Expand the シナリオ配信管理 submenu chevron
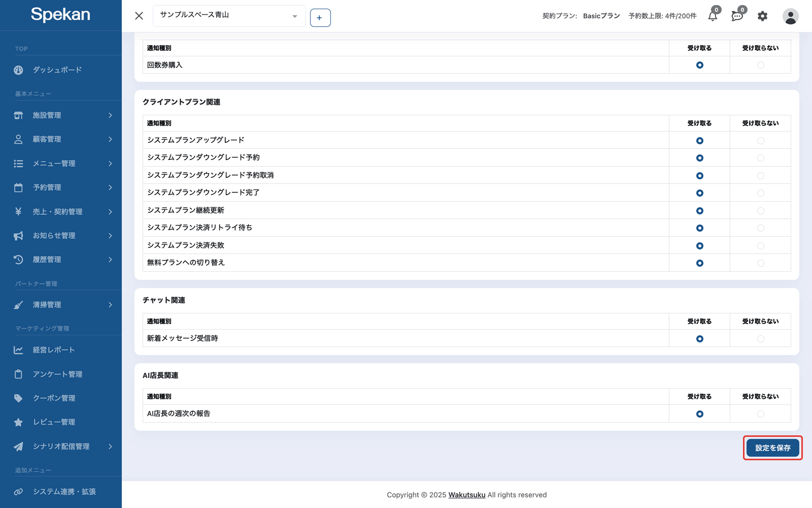812x508 pixels. click(110, 447)
